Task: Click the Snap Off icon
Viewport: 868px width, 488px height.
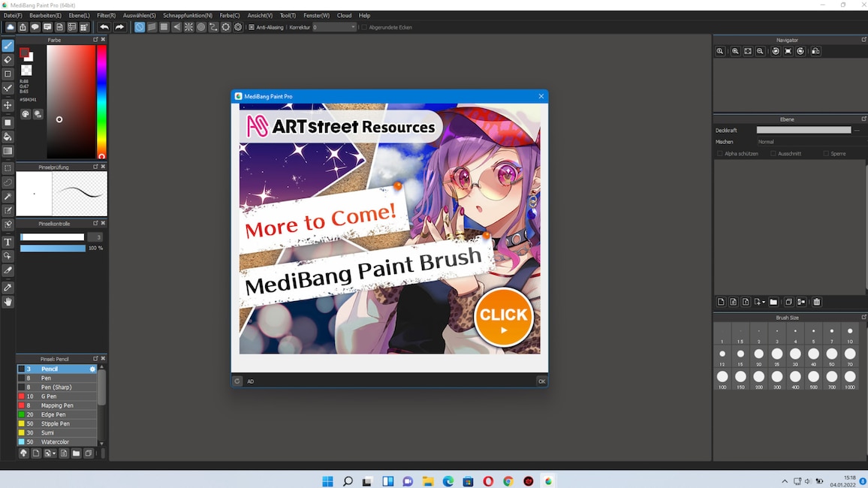Action: point(140,27)
